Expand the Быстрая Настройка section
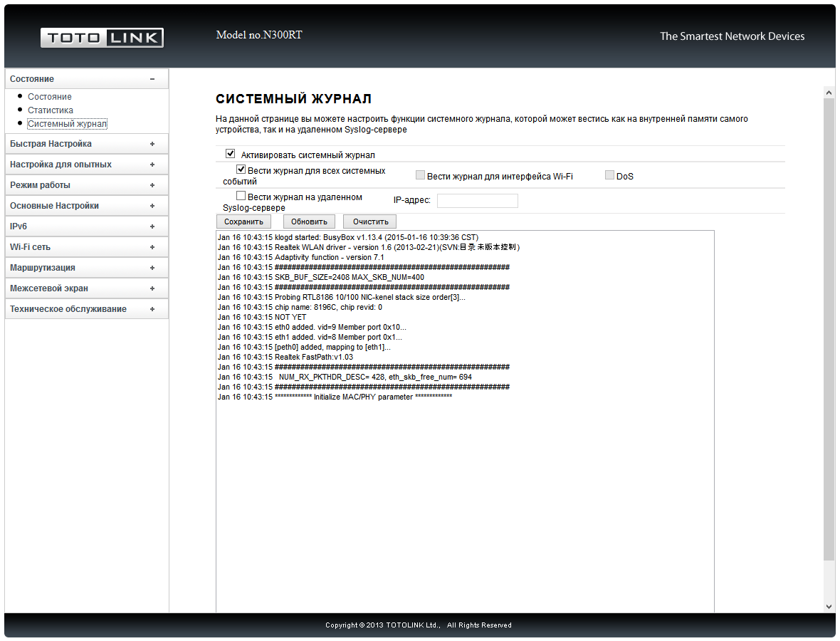This screenshot has width=840, height=641. (x=87, y=144)
